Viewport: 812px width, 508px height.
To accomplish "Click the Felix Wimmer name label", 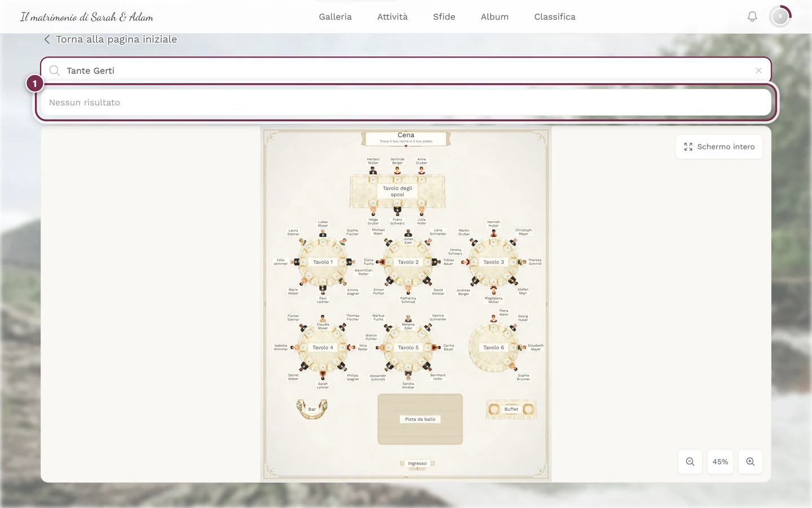I will coord(281,262).
